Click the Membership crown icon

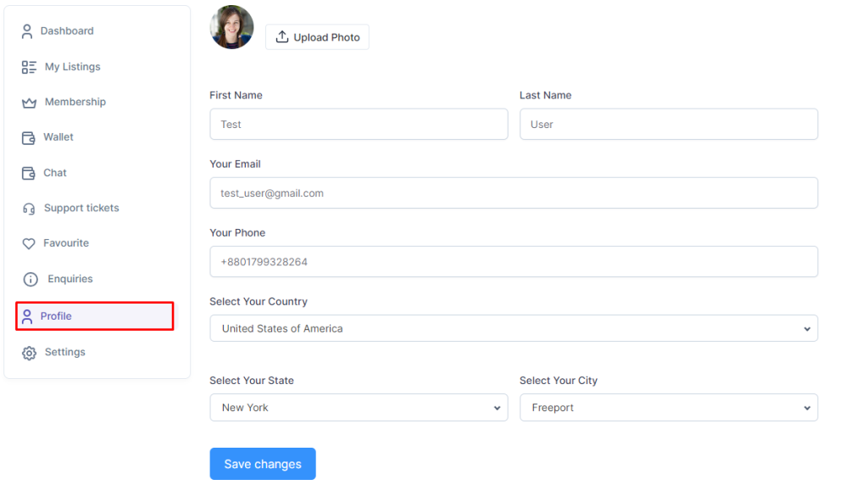coord(29,103)
